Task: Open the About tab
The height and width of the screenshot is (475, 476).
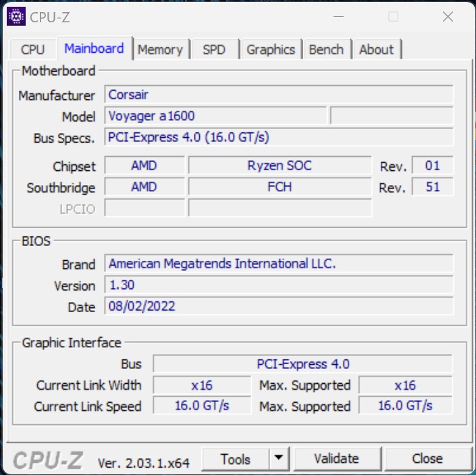Action: pyautogui.click(x=377, y=49)
